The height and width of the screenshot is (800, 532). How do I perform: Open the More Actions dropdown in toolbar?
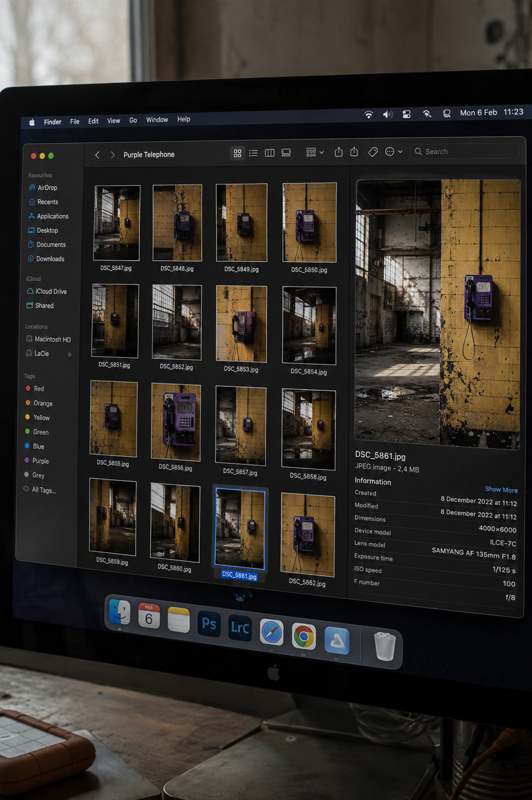pos(394,151)
